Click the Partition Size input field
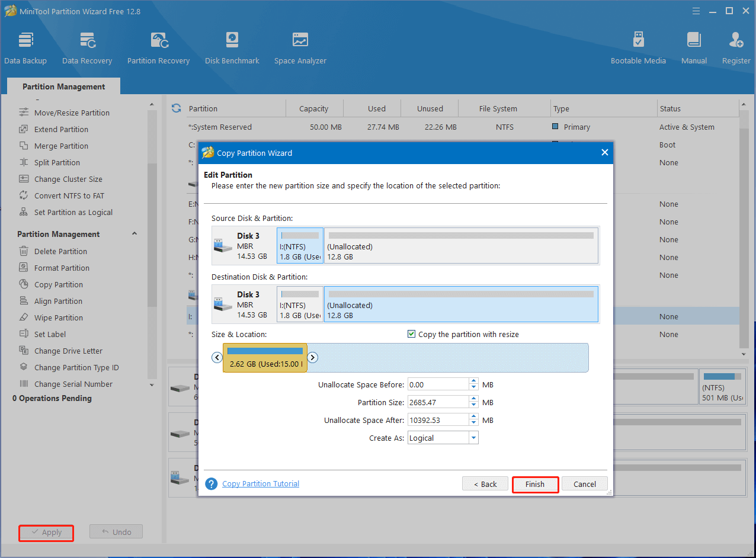 (x=438, y=402)
